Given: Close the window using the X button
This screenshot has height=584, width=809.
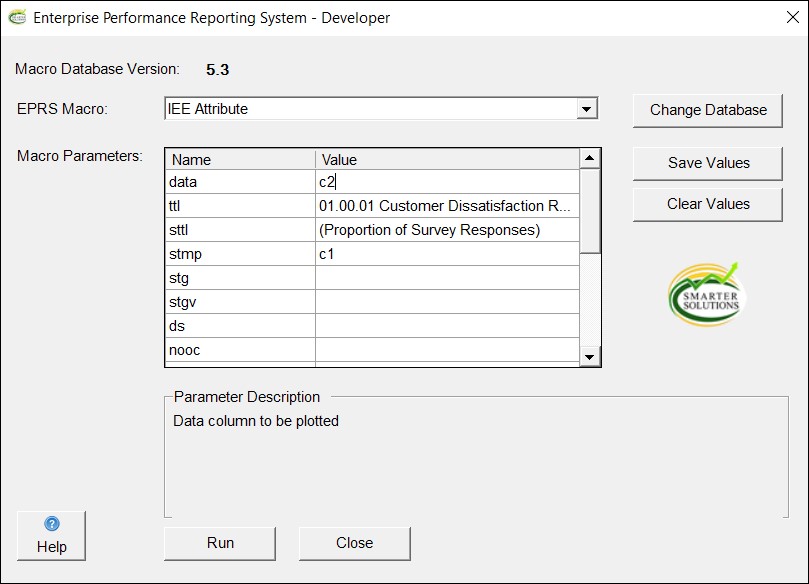Looking at the screenshot, I should coord(780,18).
